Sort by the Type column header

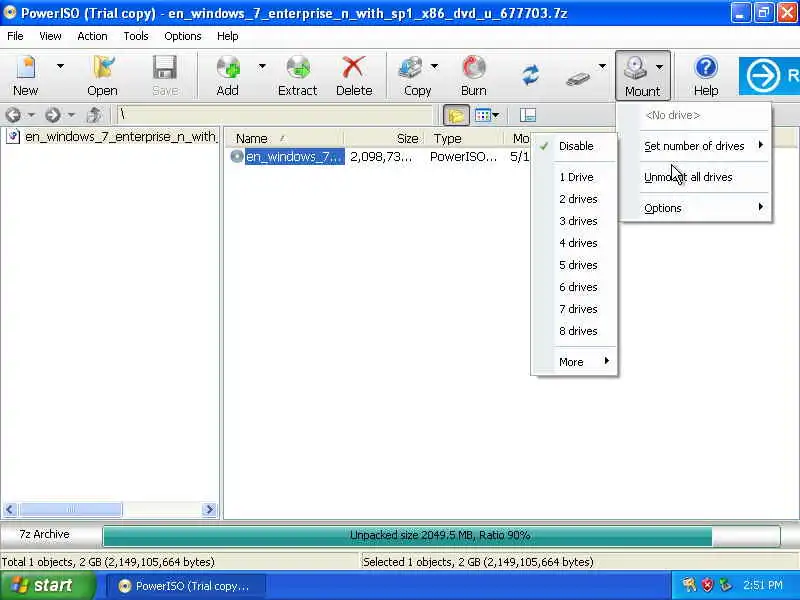(465, 138)
